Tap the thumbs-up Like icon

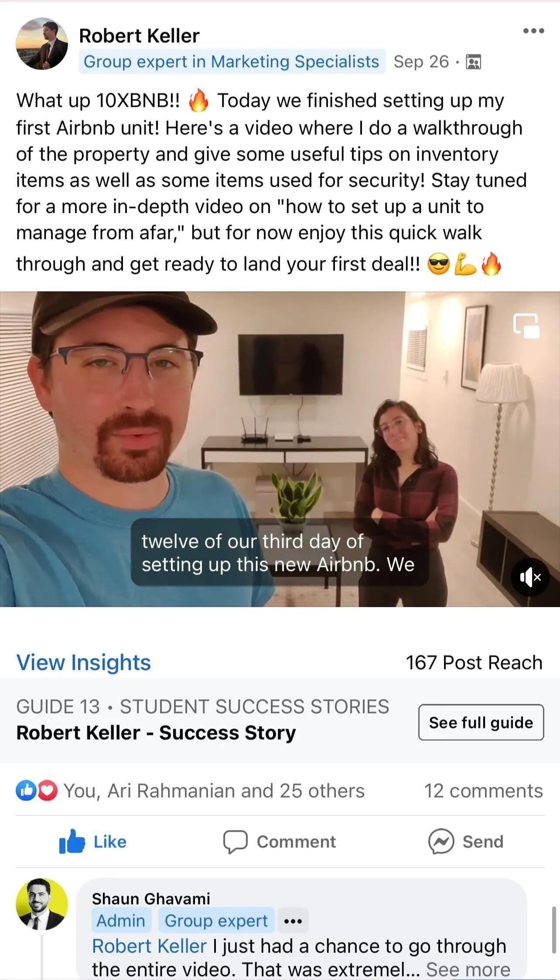pos(72,841)
